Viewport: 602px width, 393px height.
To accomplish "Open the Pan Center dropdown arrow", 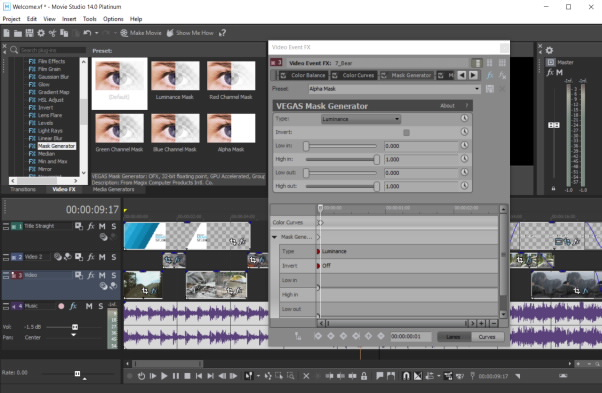I will click(x=73, y=335).
